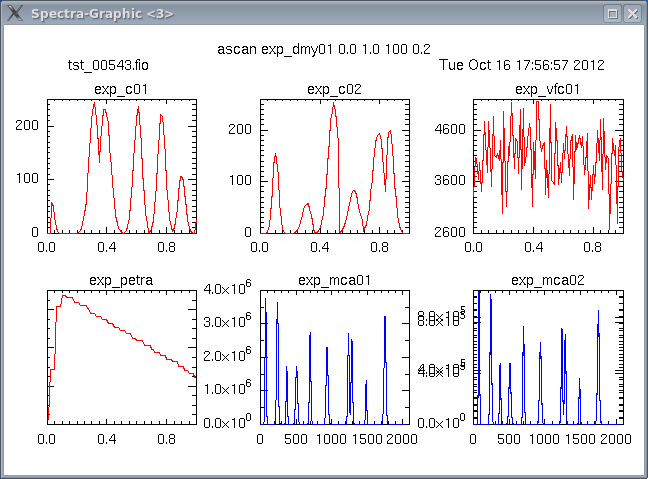Screen dimensions: 648x479
Task: Select the exp_vfc01 plot title
Action: (547, 90)
